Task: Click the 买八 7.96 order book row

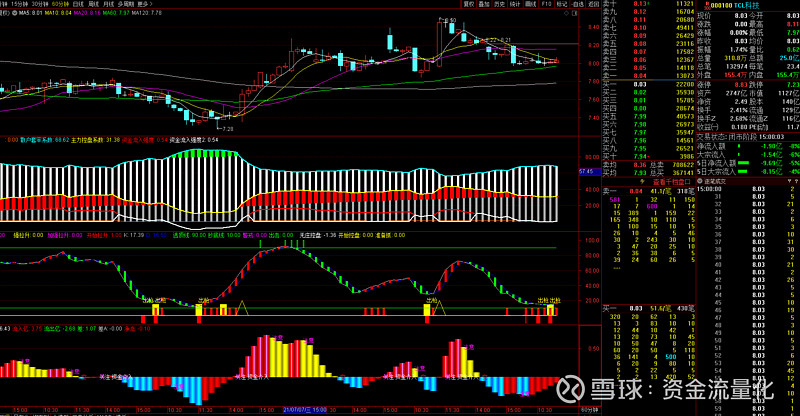Action: click(648, 140)
